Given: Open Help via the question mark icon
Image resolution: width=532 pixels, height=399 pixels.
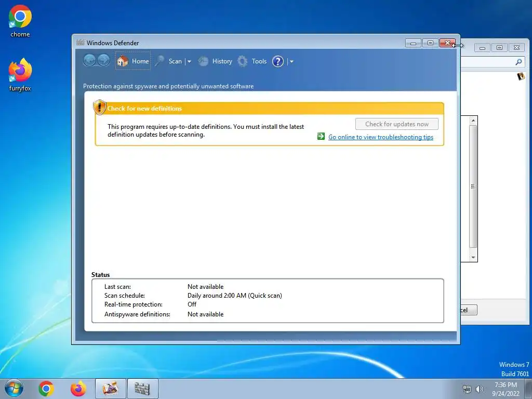Looking at the screenshot, I should (x=278, y=61).
